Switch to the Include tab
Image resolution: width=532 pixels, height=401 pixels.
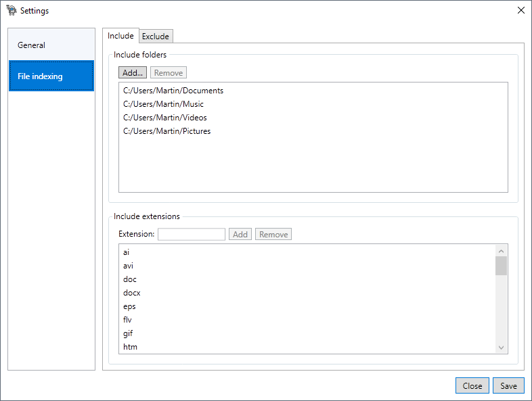[x=120, y=36]
